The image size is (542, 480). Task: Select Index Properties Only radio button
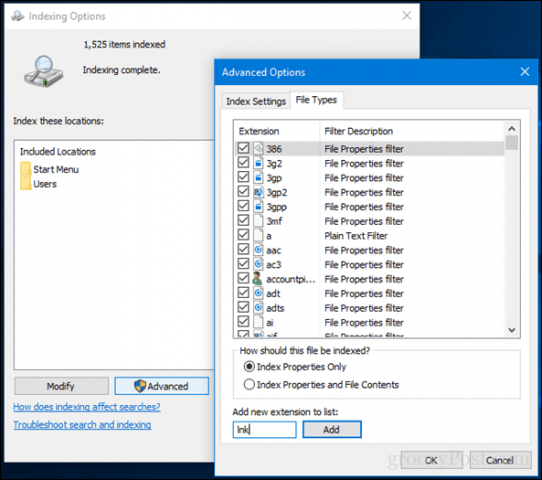(249, 366)
